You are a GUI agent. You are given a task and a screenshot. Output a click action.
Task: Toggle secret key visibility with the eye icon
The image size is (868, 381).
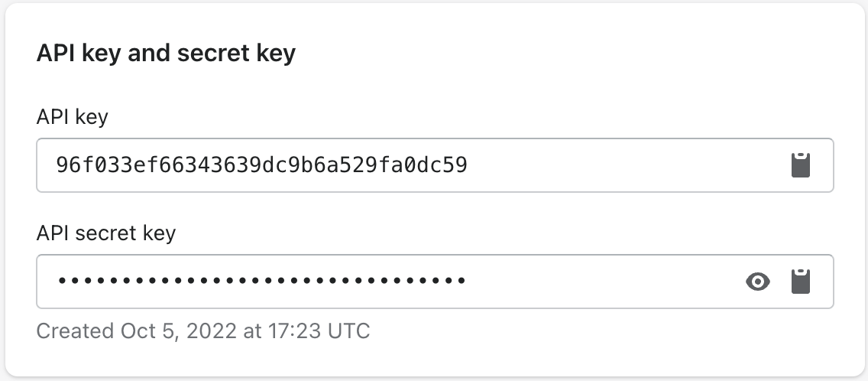click(757, 282)
